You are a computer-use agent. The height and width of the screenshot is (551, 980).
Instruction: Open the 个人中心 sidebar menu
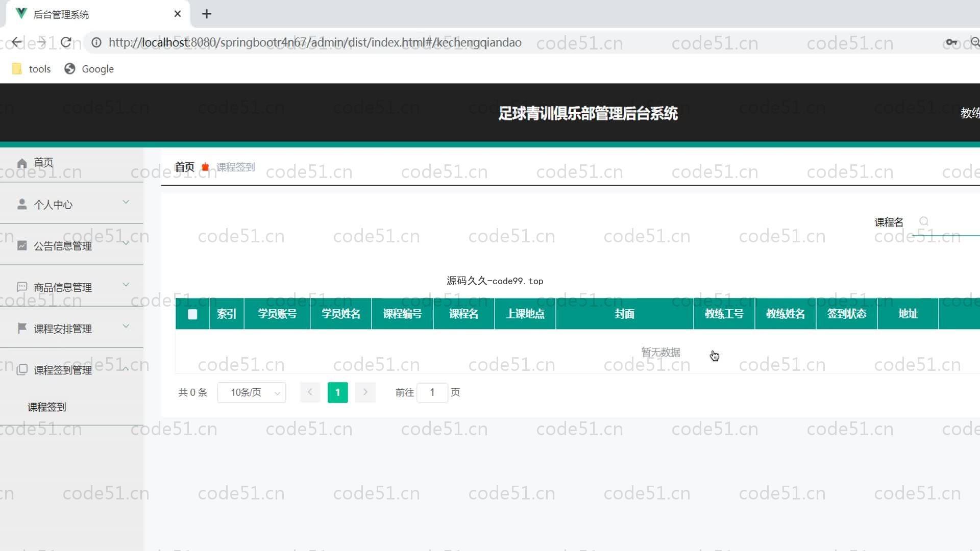tap(71, 204)
